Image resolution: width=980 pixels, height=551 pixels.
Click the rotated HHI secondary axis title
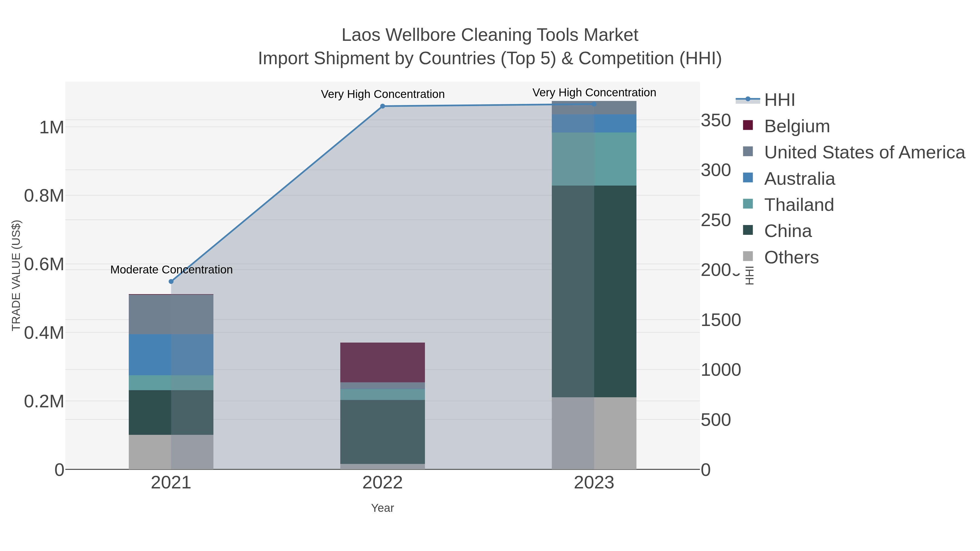[749, 275]
